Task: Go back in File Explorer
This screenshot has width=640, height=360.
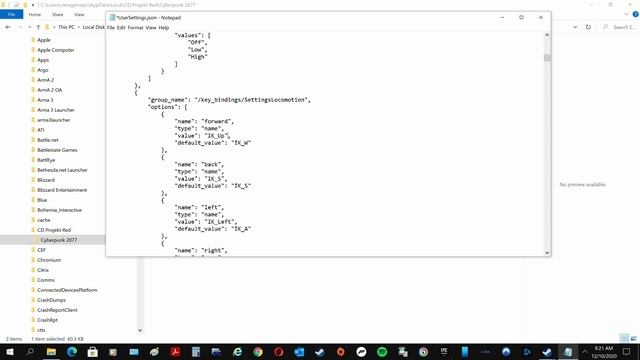Action: click(8, 27)
